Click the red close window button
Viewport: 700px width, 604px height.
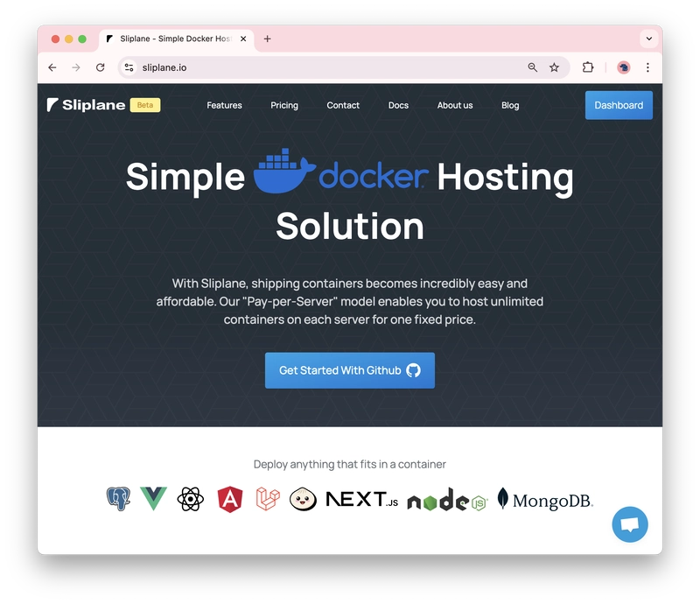(x=55, y=39)
